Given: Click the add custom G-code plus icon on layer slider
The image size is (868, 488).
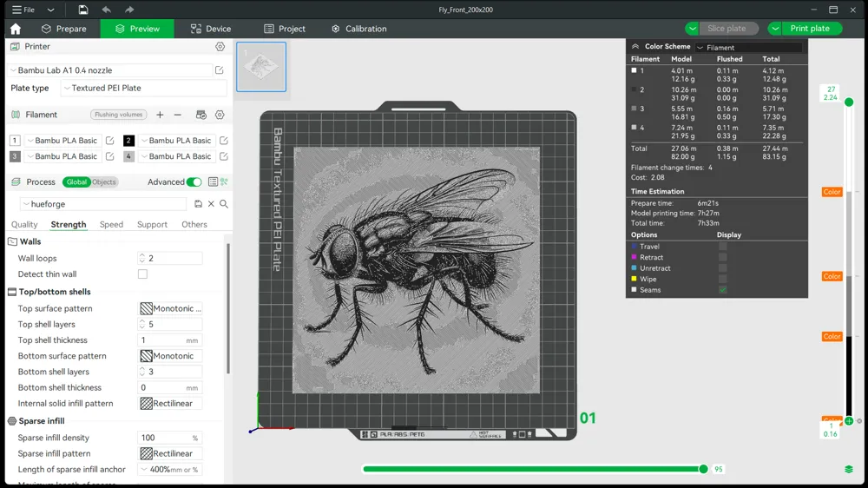Looking at the screenshot, I should tap(849, 421).
